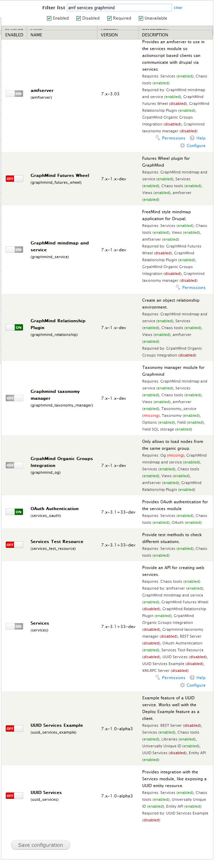Click the Configure gear icon for Services module

pos(182,685)
